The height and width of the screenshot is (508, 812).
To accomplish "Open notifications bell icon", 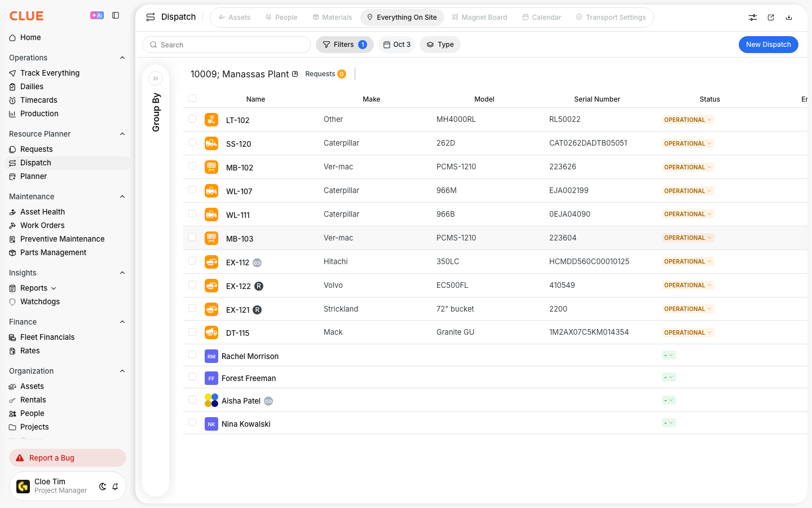I will click(115, 487).
